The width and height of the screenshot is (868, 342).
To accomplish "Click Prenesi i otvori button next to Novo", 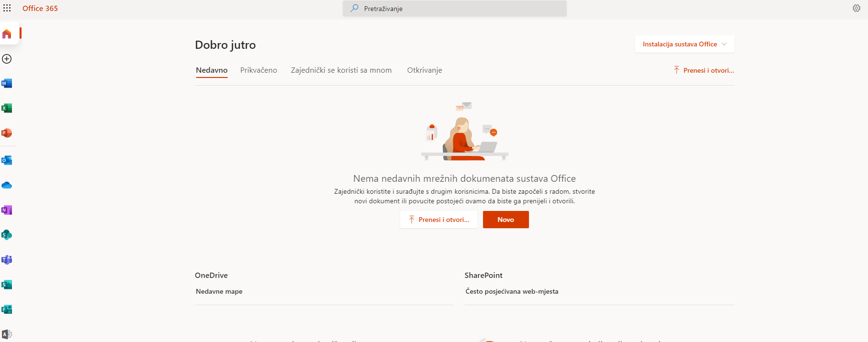I will 439,220.
